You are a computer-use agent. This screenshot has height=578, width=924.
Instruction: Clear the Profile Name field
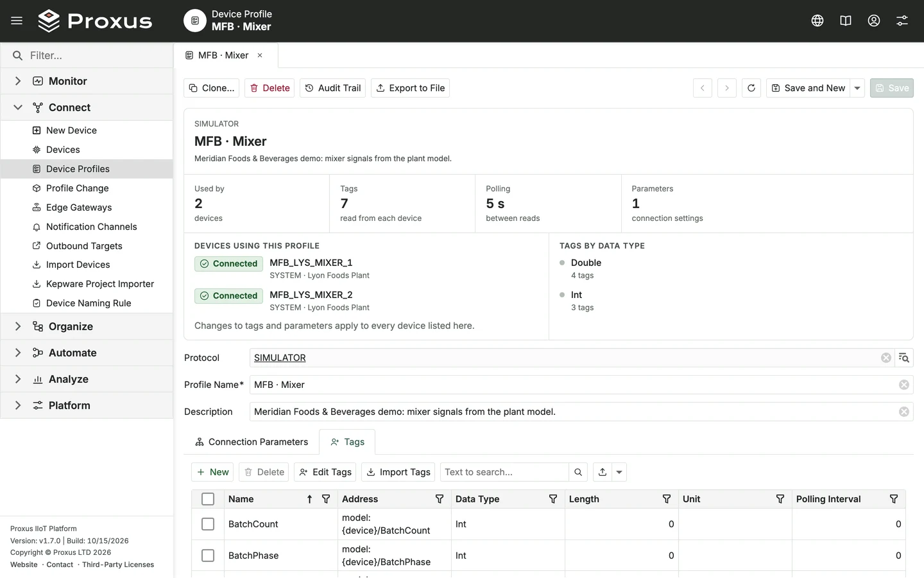904,385
